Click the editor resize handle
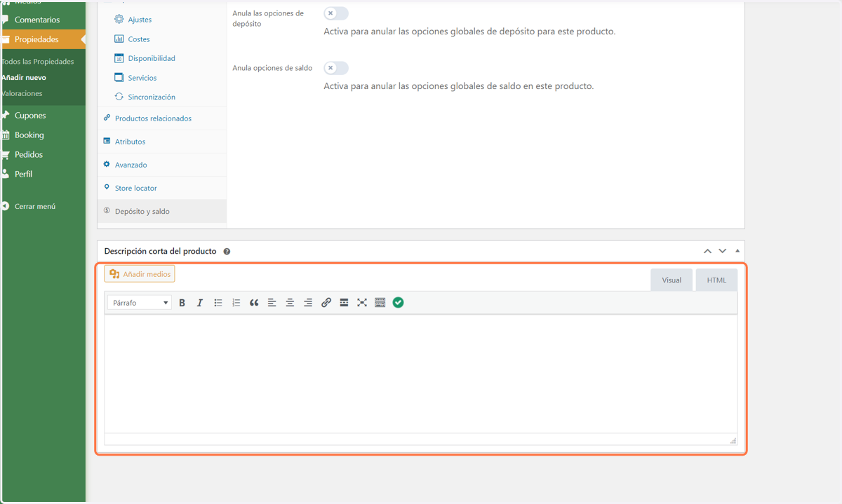Image resolution: width=842 pixels, height=504 pixels. coord(733,441)
